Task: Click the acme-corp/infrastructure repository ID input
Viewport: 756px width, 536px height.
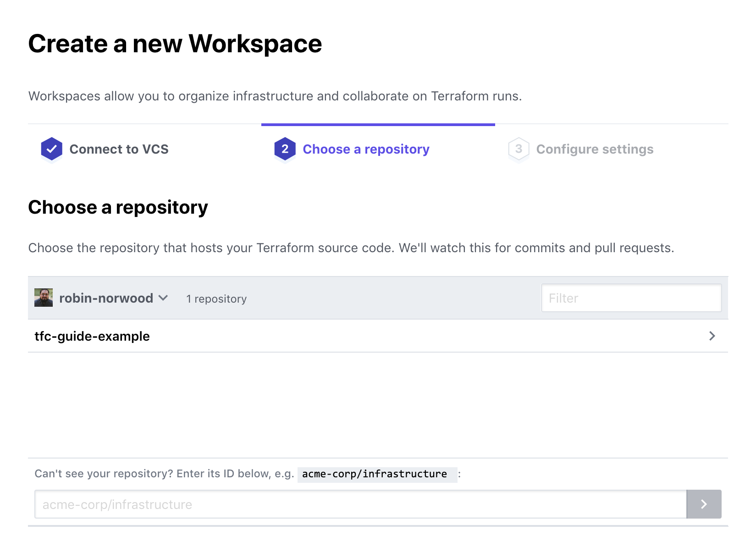Action: coord(360,504)
